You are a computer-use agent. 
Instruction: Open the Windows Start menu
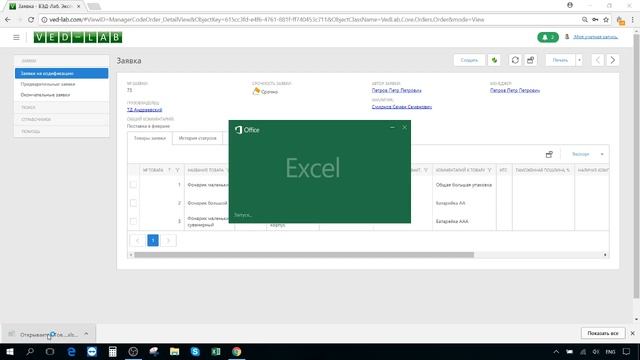click(10, 351)
